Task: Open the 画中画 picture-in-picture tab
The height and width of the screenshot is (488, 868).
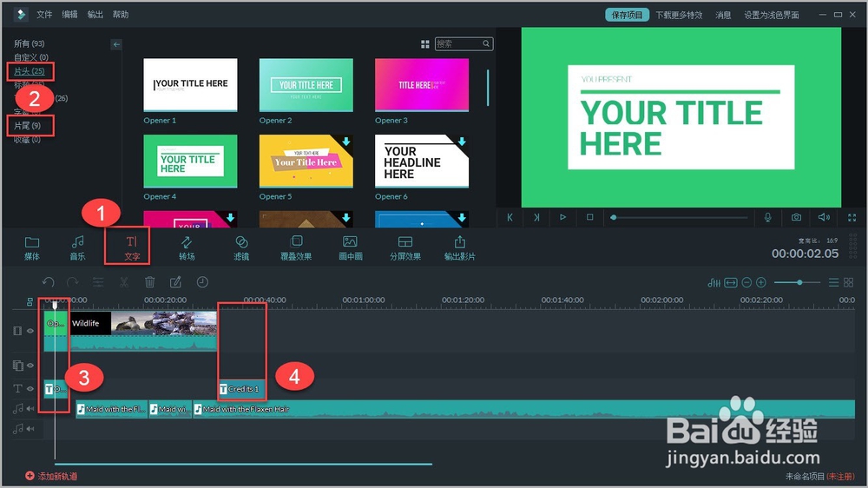Action: pyautogui.click(x=351, y=247)
